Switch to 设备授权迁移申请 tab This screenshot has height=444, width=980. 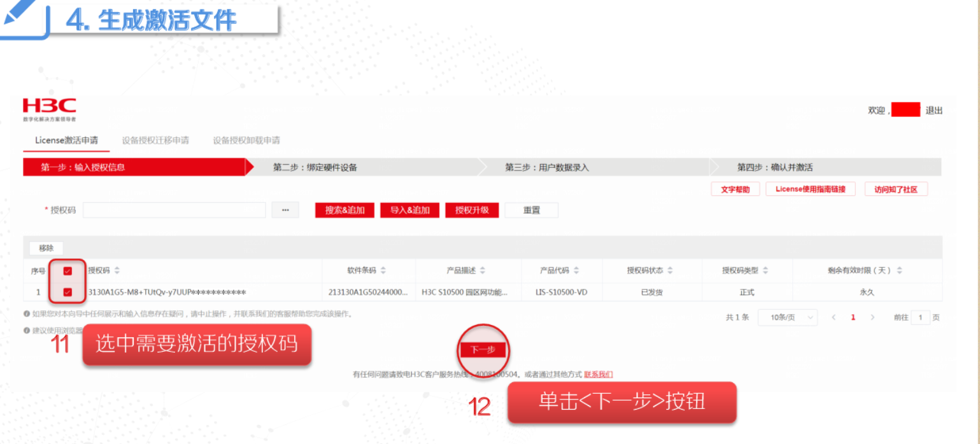point(155,140)
